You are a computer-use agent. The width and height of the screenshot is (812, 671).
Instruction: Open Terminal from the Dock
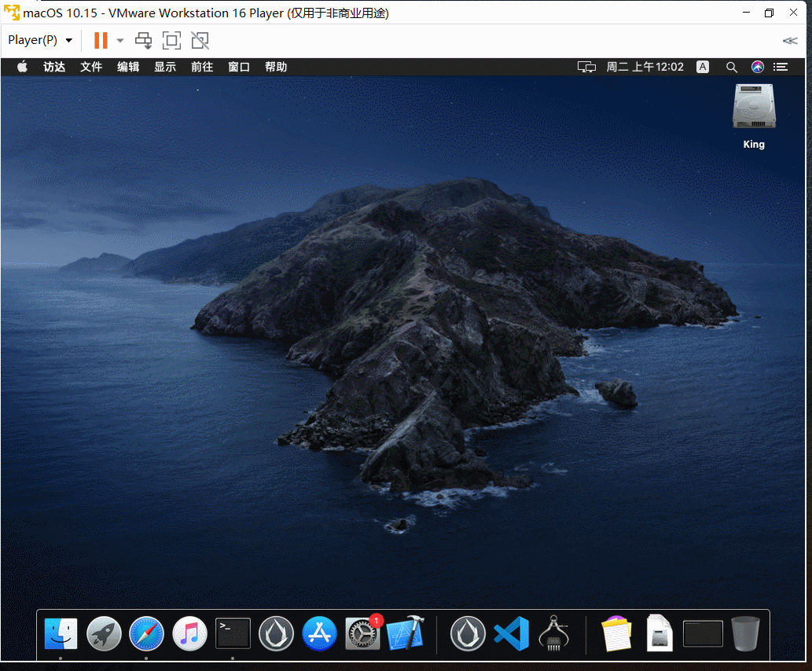coord(233,633)
